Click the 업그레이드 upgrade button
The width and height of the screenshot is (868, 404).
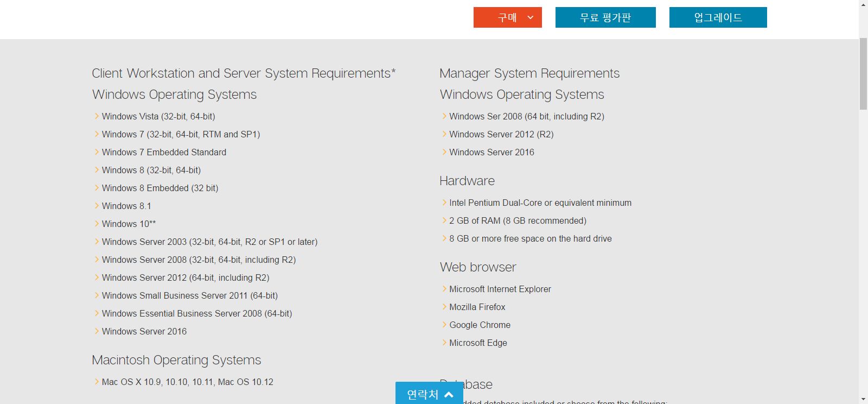718,17
